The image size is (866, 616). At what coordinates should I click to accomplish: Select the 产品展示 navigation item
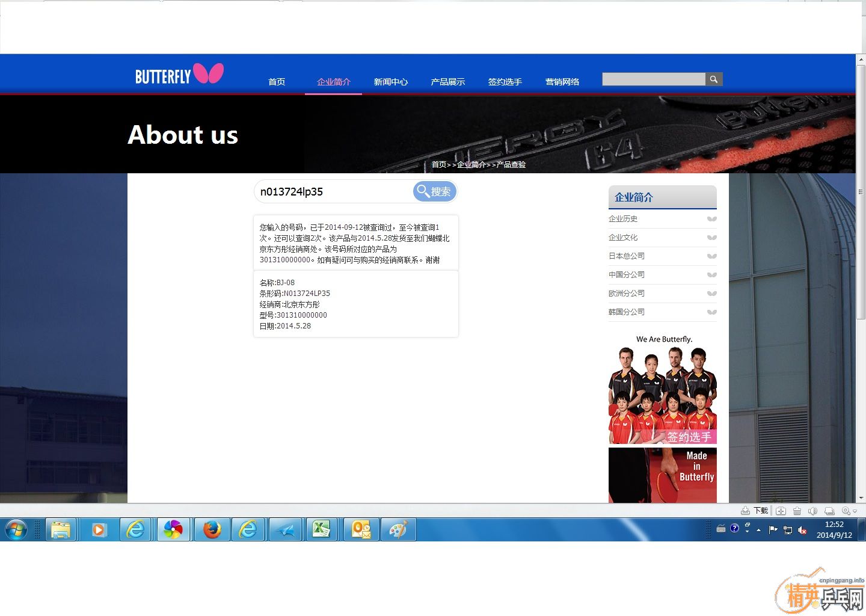(x=447, y=82)
